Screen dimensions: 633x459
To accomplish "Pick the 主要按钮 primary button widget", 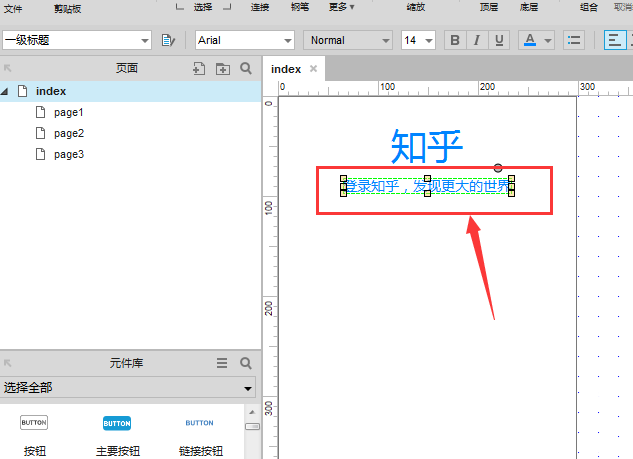I will [117, 435].
